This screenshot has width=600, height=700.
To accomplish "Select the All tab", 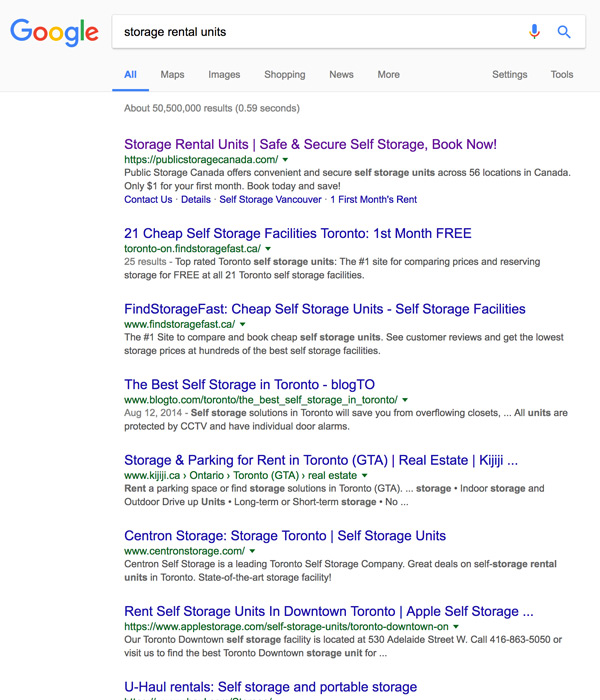I will pyautogui.click(x=130, y=75).
